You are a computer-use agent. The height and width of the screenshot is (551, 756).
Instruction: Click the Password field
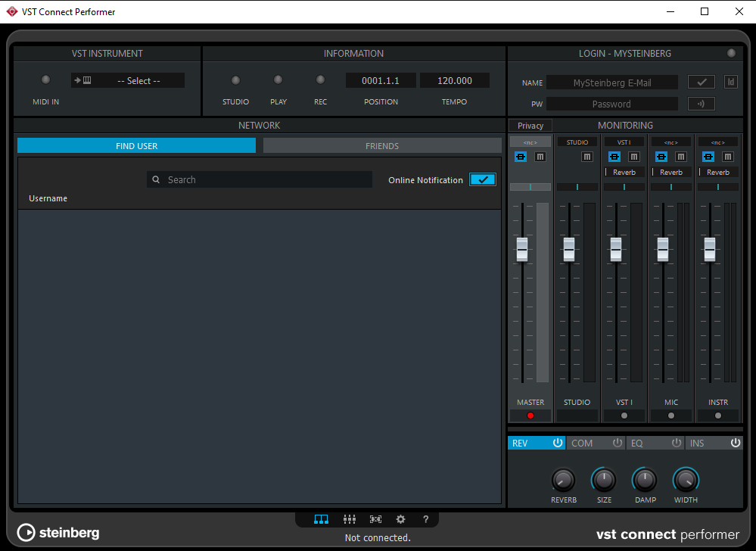point(612,104)
